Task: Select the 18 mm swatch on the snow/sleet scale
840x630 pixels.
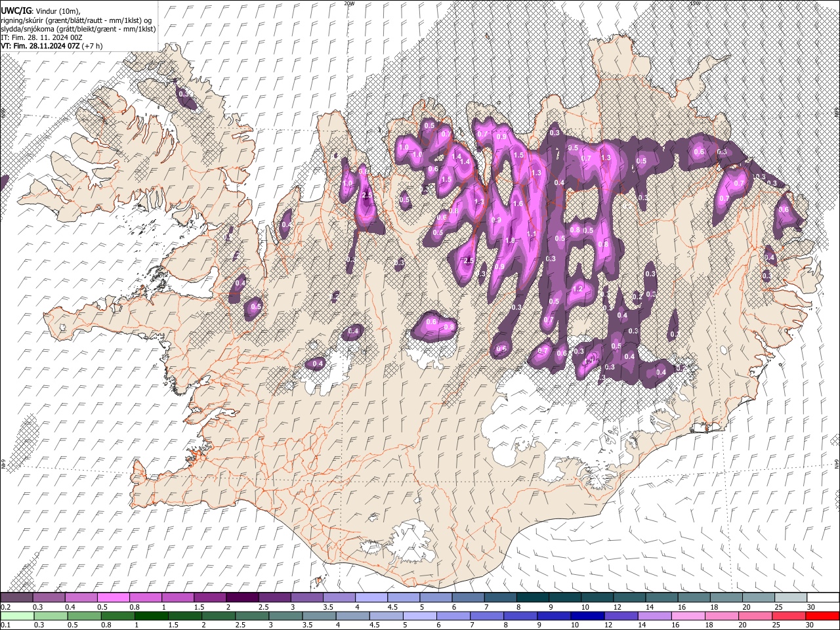Action: (x=725, y=598)
